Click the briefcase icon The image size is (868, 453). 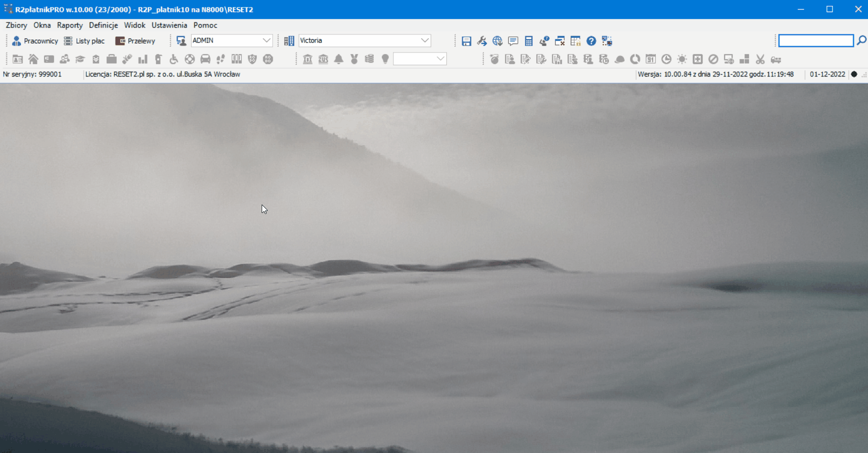[x=112, y=59]
